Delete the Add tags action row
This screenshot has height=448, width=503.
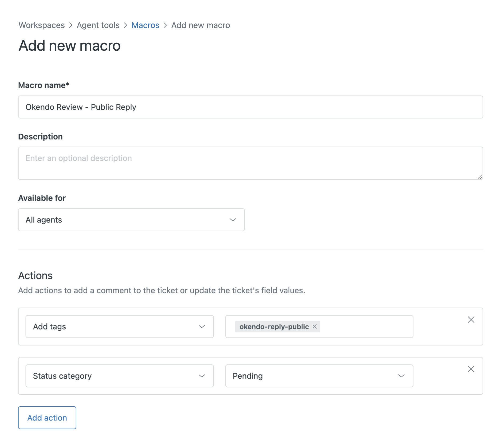471,320
